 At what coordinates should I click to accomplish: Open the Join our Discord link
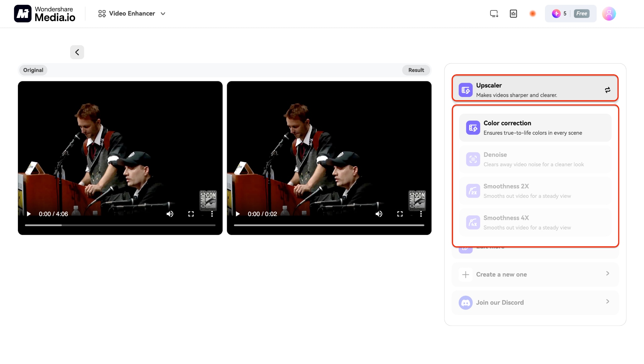click(535, 303)
